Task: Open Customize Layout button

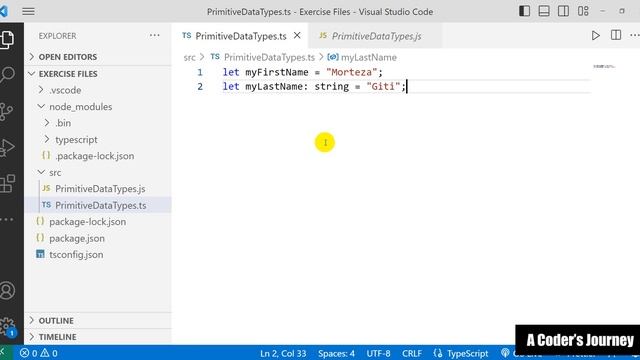Action: [583, 11]
